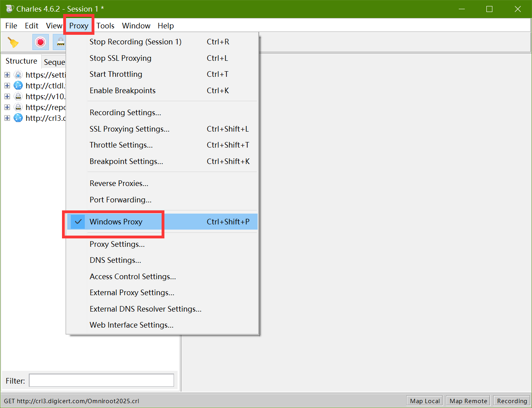Switch to the Structure tab

(21, 61)
